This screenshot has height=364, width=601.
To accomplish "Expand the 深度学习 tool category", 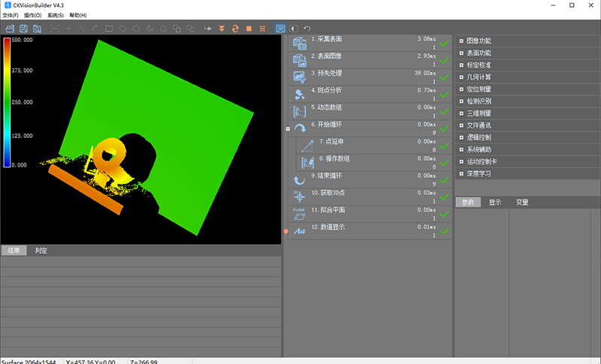I will pyautogui.click(x=461, y=174).
